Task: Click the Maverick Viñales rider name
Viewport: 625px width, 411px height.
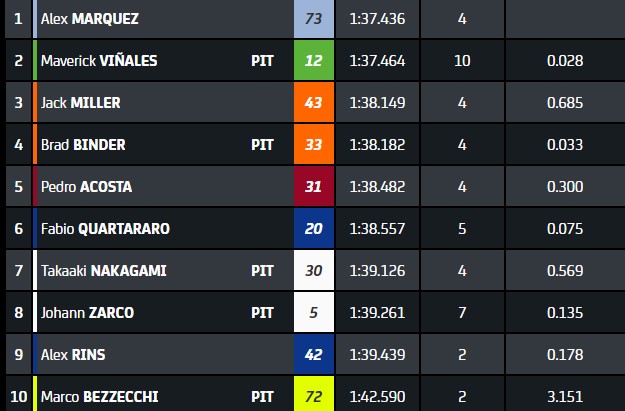Action: (99, 61)
